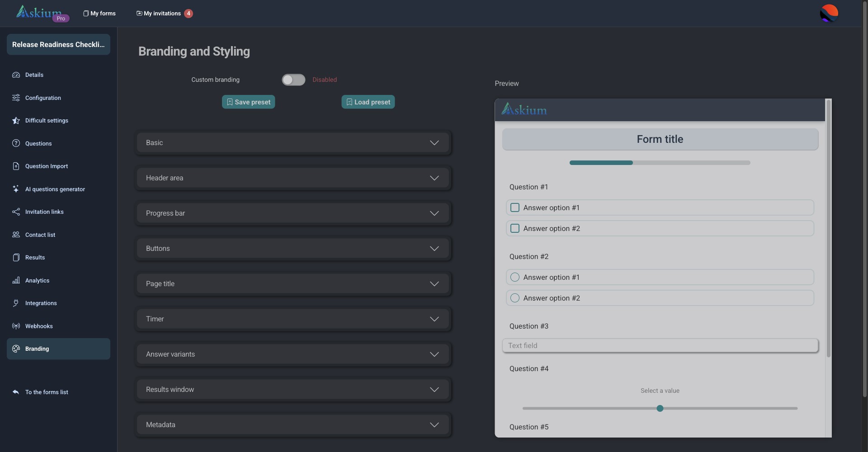Click the Contact list people icon
The width and height of the screenshot is (868, 452).
[x=16, y=235]
